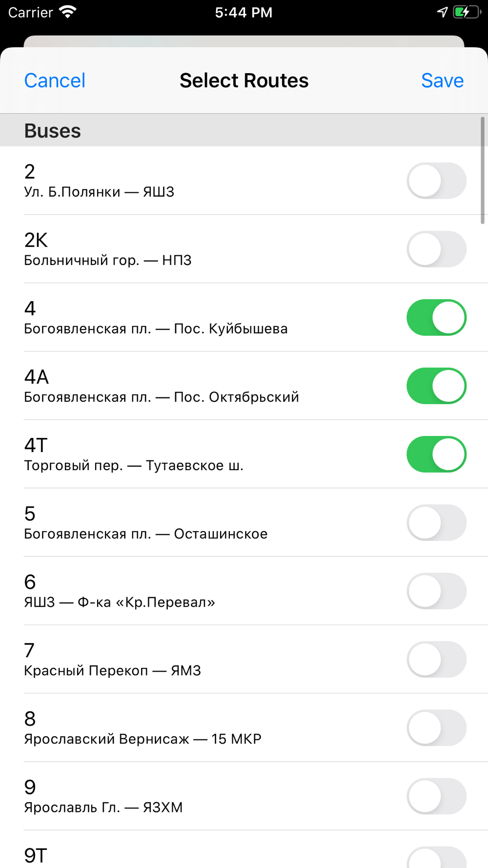
Task: Switch off route 4A Пос. Октябрьский
Action: 436,386
